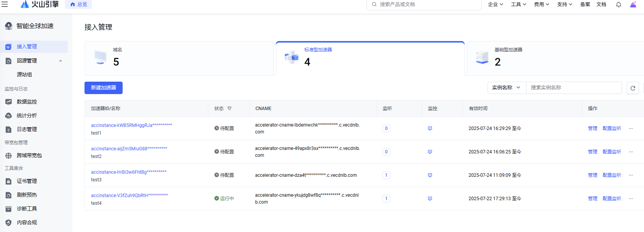Open 数据监控 in the sidebar
This screenshot has width=644, height=232.
pos(27,102)
